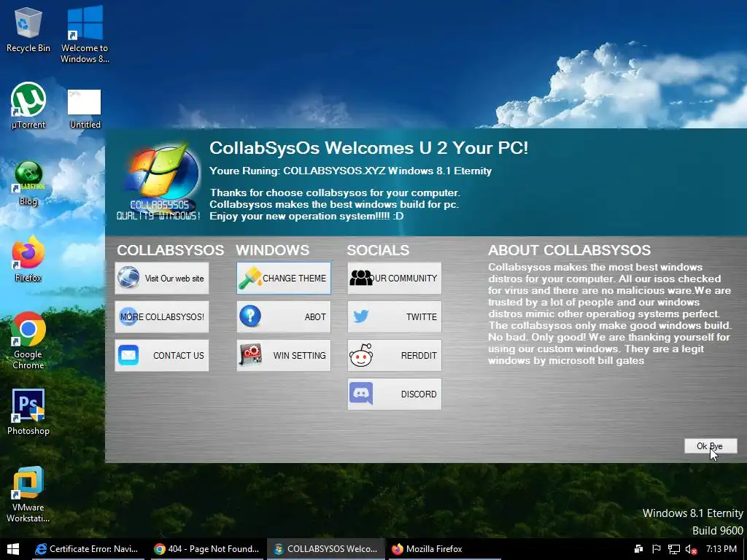Launch Firefox from the desktop
747x560 pixels.
point(28,260)
